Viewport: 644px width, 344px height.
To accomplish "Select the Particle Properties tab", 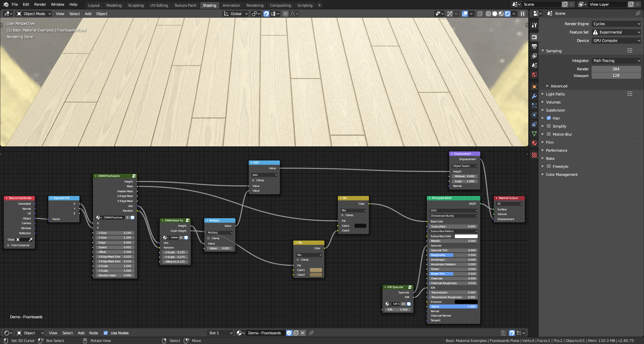I will (x=534, y=106).
